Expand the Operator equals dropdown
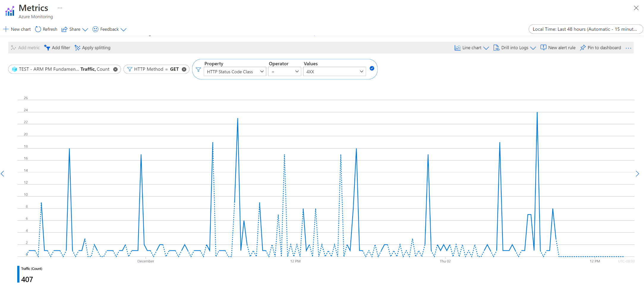This screenshot has width=644, height=287. pyautogui.click(x=284, y=72)
